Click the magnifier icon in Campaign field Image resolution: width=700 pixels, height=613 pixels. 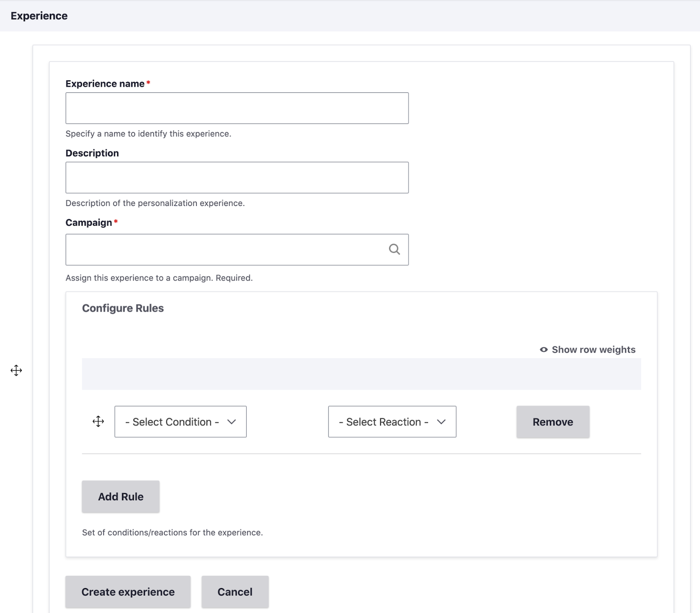click(394, 249)
